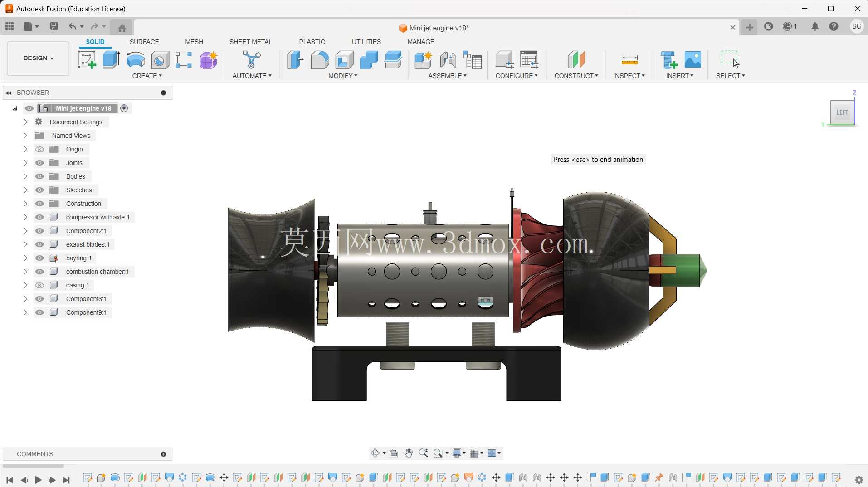This screenshot has height=487, width=868.
Task: Select the Press Pull tool
Action: (295, 59)
